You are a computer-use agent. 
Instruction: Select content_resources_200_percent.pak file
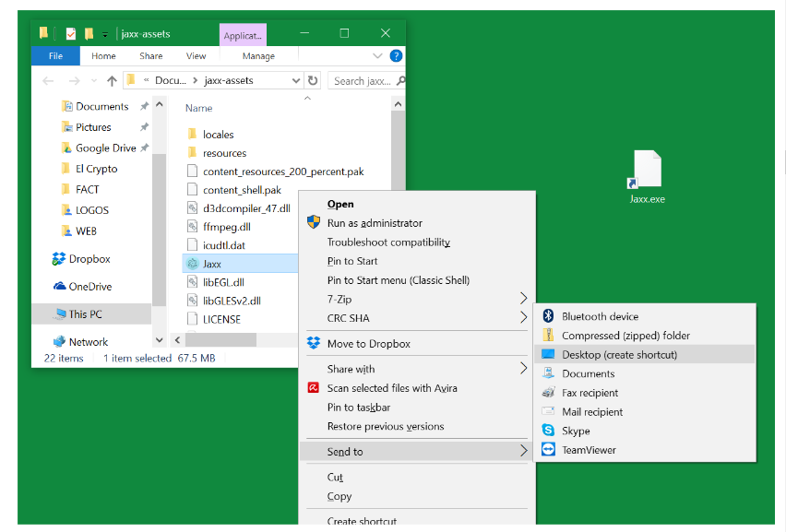click(x=283, y=171)
